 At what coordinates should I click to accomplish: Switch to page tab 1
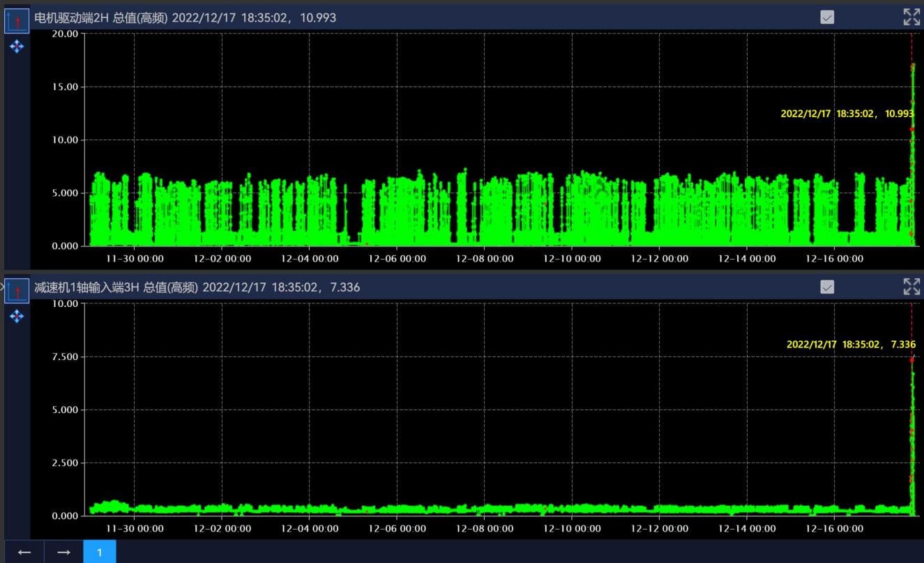pyautogui.click(x=100, y=552)
